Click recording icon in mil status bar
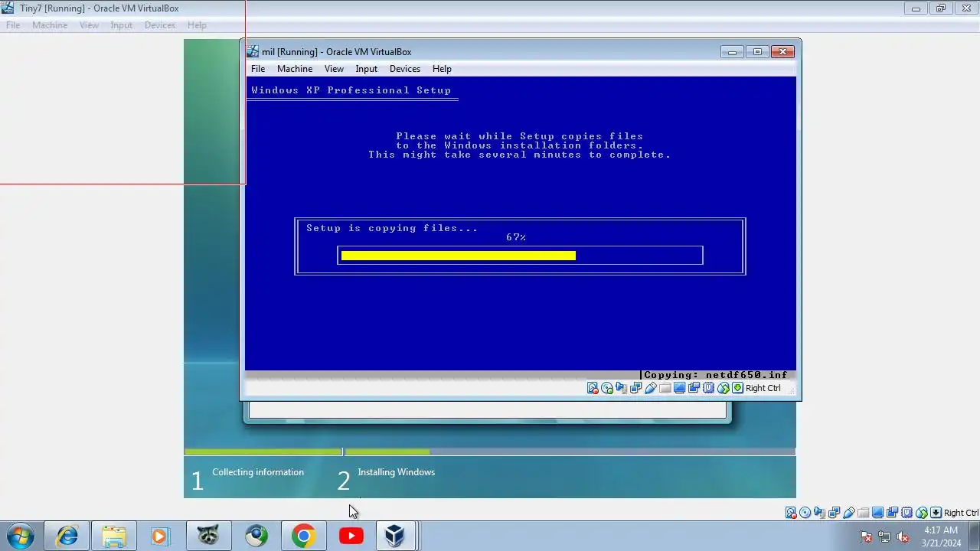The image size is (980, 551). (694, 388)
